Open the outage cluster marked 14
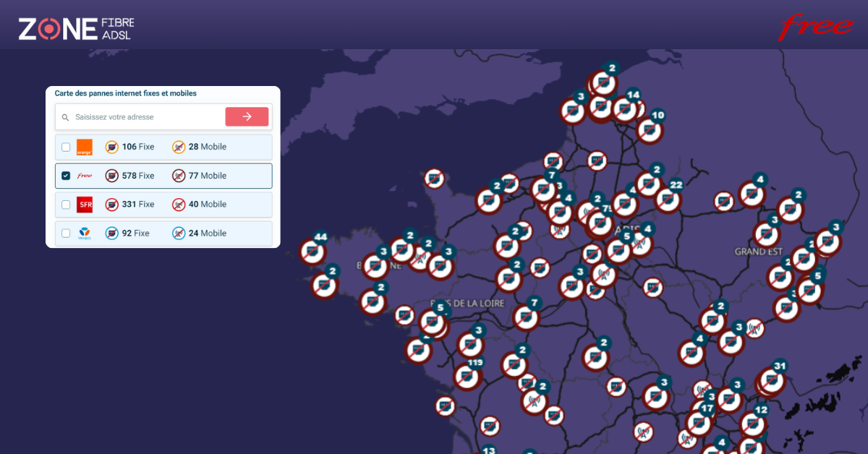Viewport: 868px width, 454px height. point(625,108)
